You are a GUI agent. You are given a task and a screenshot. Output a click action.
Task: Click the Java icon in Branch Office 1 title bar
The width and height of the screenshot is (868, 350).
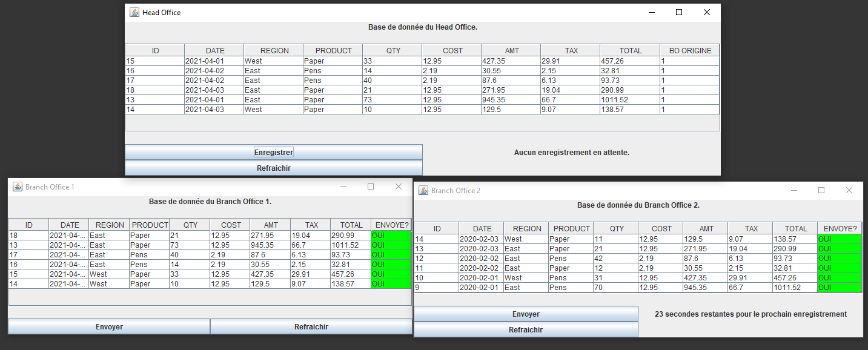click(18, 187)
